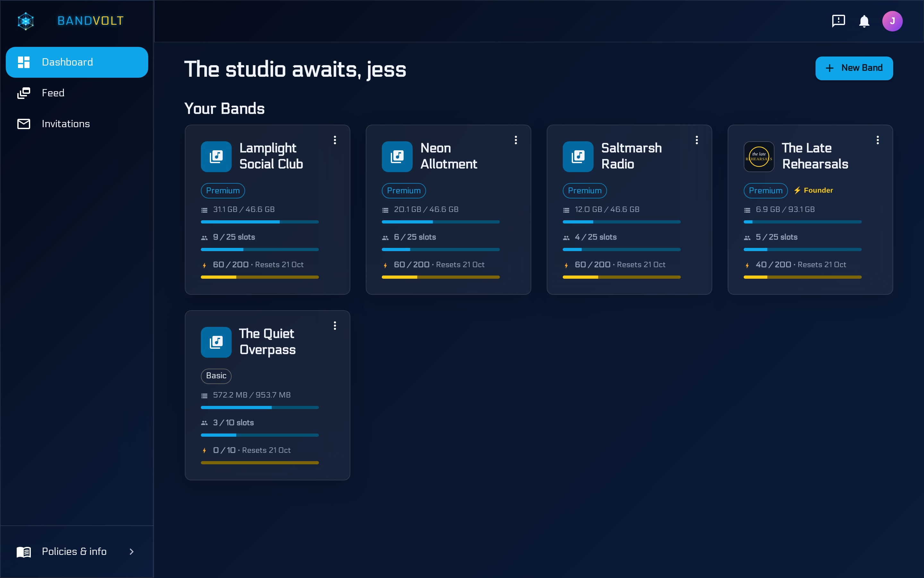Click The Late Rehearsals band logo
The image size is (924, 578).
[x=759, y=156]
